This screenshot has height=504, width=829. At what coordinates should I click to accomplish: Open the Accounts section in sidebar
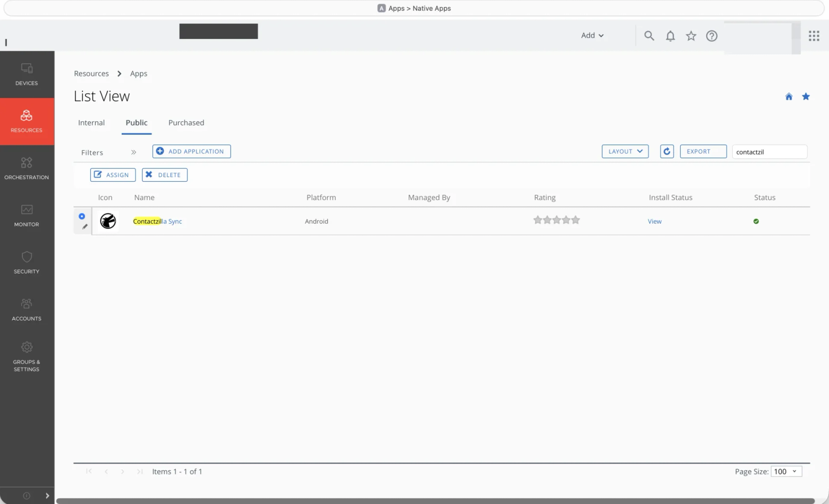pos(27,310)
